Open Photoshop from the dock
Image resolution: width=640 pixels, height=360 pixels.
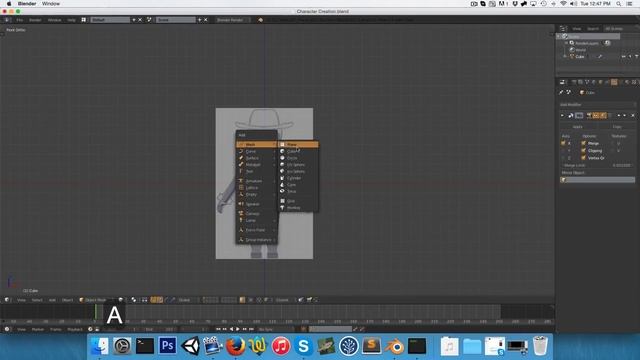pos(167,346)
